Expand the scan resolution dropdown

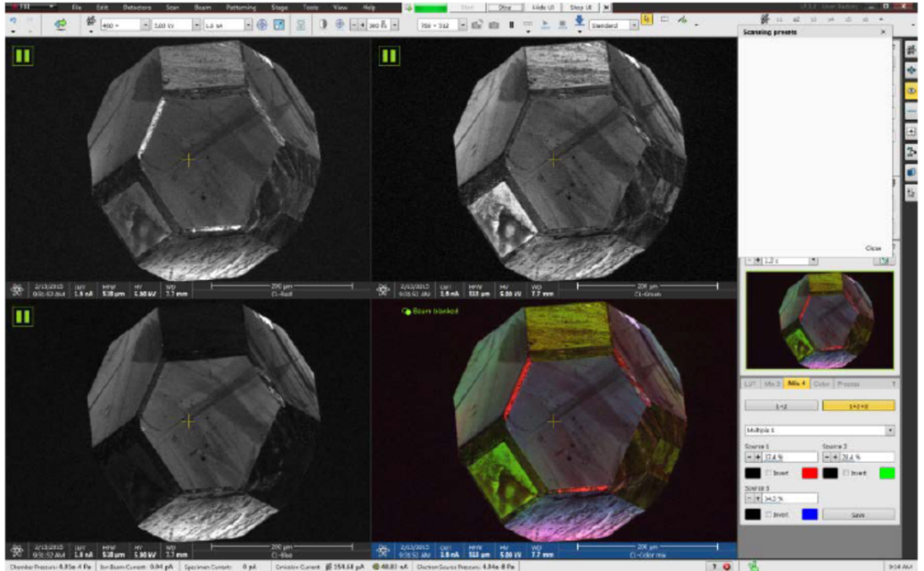(463, 25)
